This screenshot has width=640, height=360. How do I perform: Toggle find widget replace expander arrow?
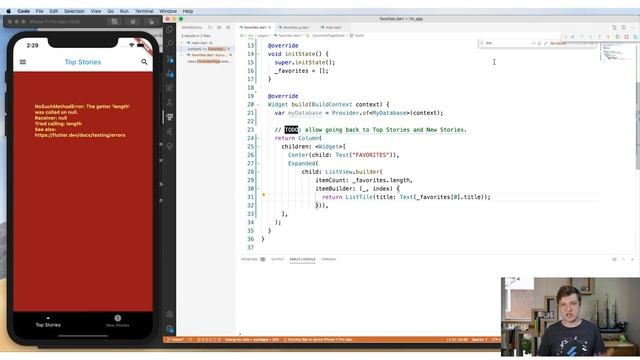point(482,43)
